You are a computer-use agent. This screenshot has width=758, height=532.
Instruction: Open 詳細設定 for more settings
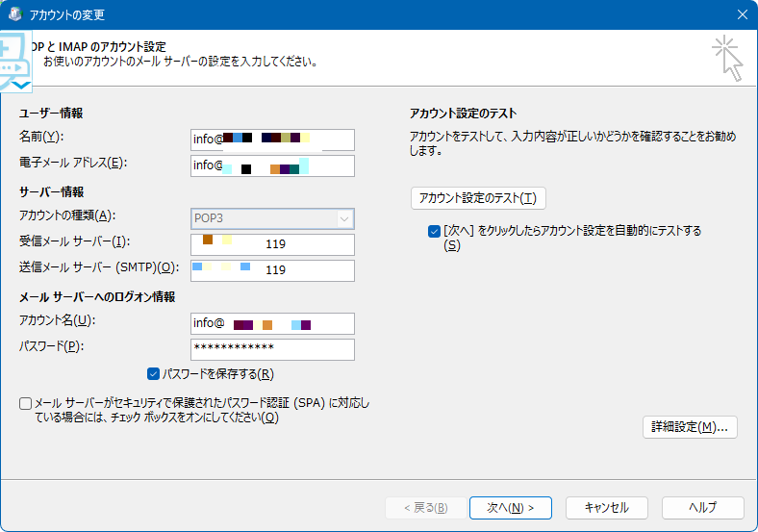click(689, 426)
